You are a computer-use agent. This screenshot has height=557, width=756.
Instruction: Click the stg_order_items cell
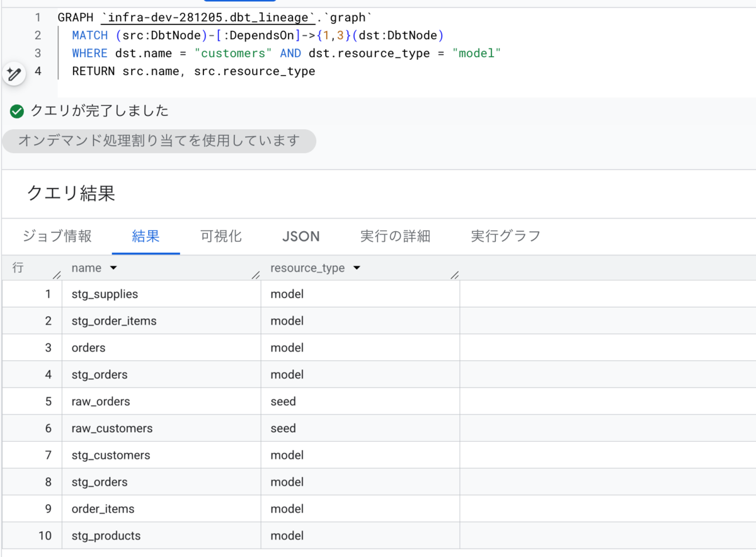161,321
